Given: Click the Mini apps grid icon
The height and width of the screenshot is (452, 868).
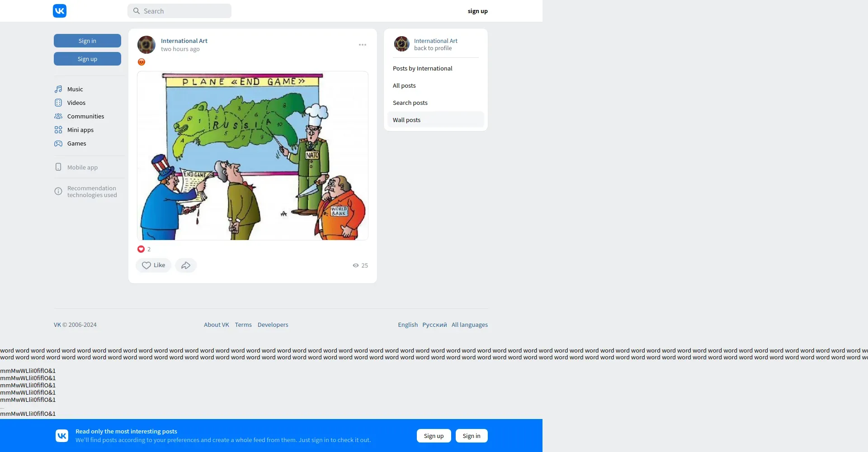Looking at the screenshot, I should (x=58, y=130).
